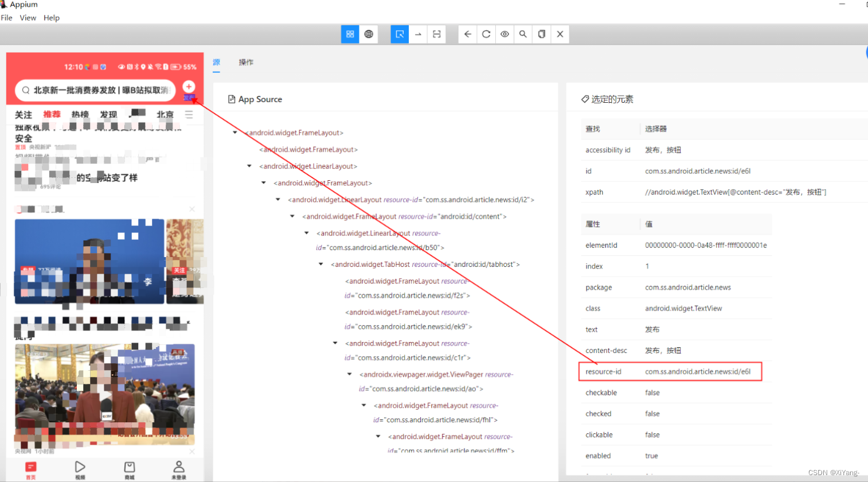This screenshot has height=482, width=868.
Task: Switch to Native App Mode
Action: coord(350,34)
